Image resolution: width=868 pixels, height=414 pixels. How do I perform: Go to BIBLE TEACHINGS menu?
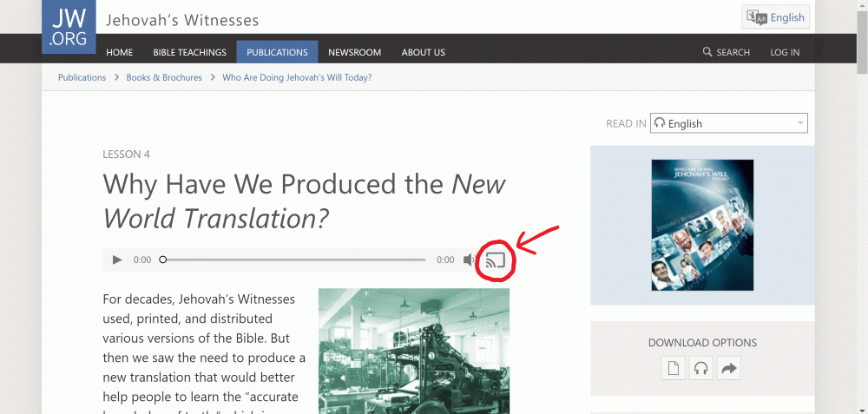(189, 52)
